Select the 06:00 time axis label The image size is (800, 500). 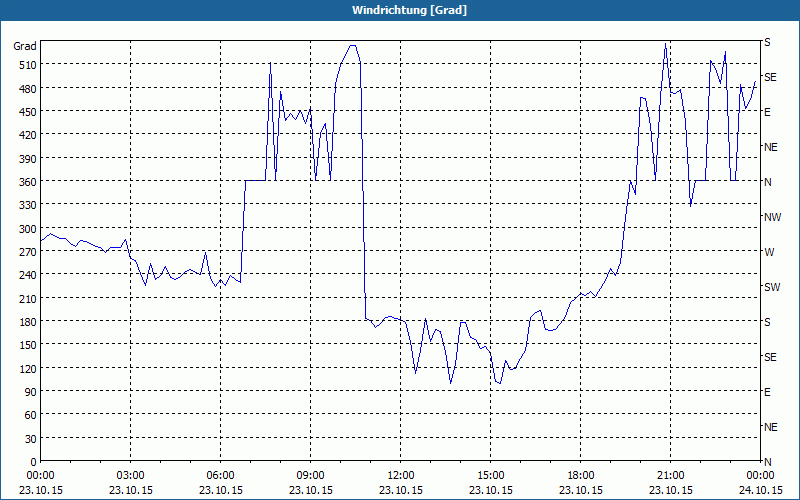[220, 476]
